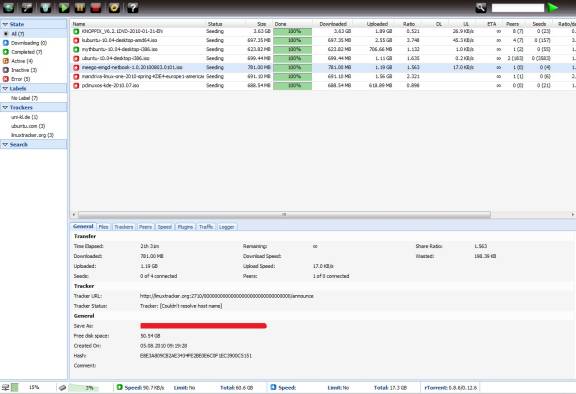Image resolution: width=576 pixels, height=394 pixels.
Task: Filter torrents by Error state
Action: [21, 79]
